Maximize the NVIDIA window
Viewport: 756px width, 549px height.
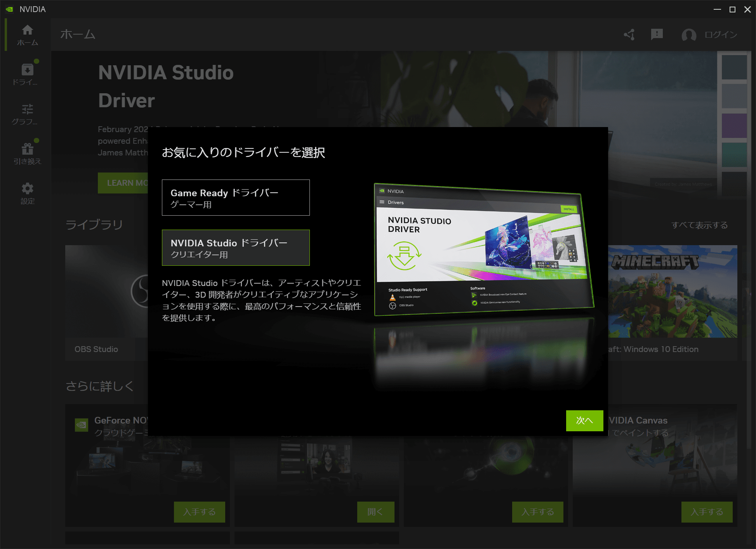[732, 9]
